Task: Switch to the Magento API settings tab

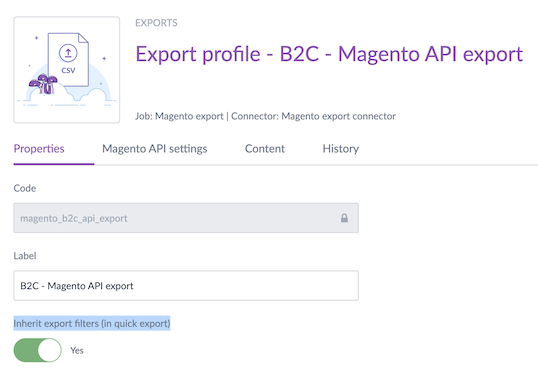Action: (x=155, y=149)
